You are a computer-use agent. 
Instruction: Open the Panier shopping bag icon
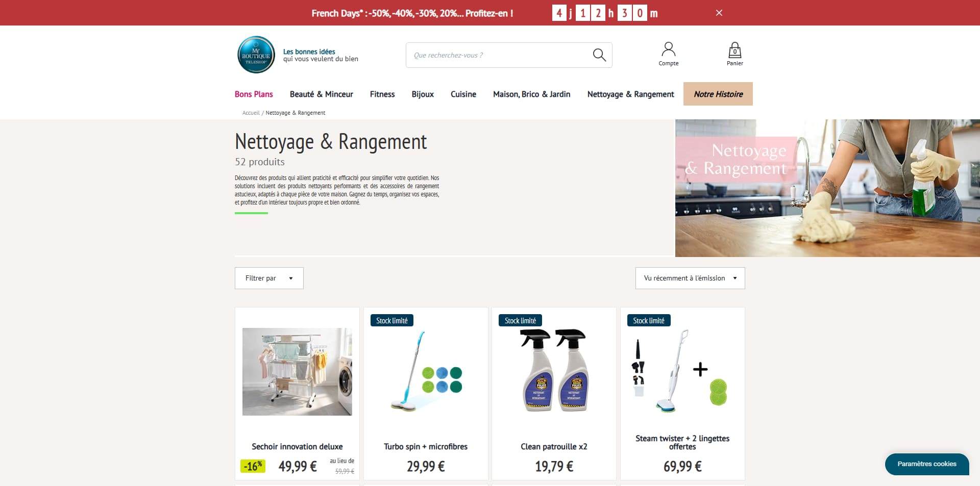tap(734, 54)
